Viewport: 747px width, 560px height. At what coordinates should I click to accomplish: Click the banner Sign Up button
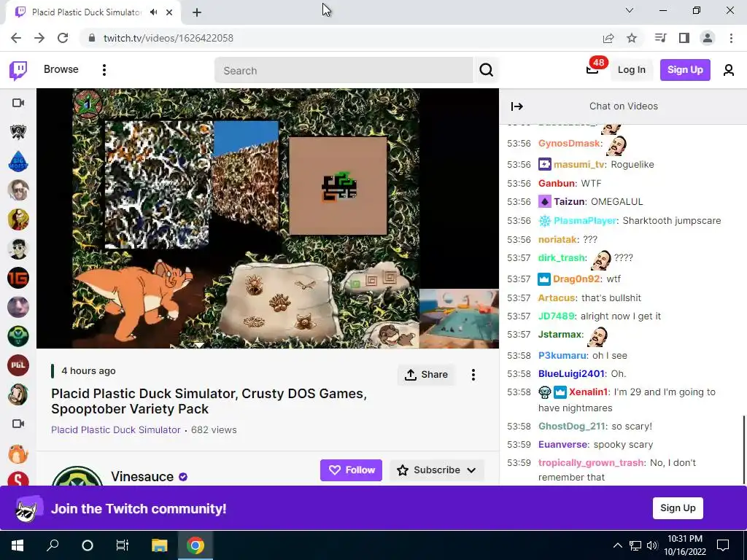(x=678, y=508)
